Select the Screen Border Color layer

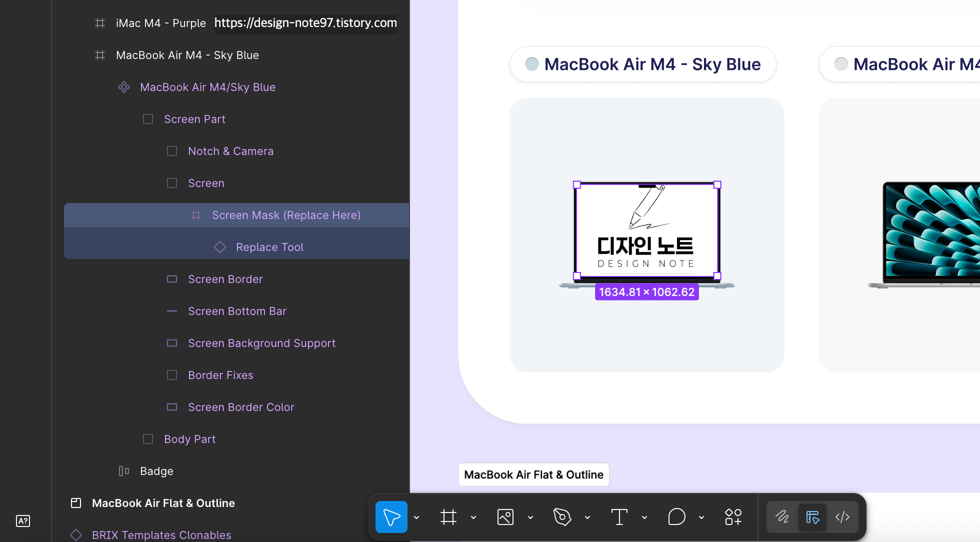point(241,407)
